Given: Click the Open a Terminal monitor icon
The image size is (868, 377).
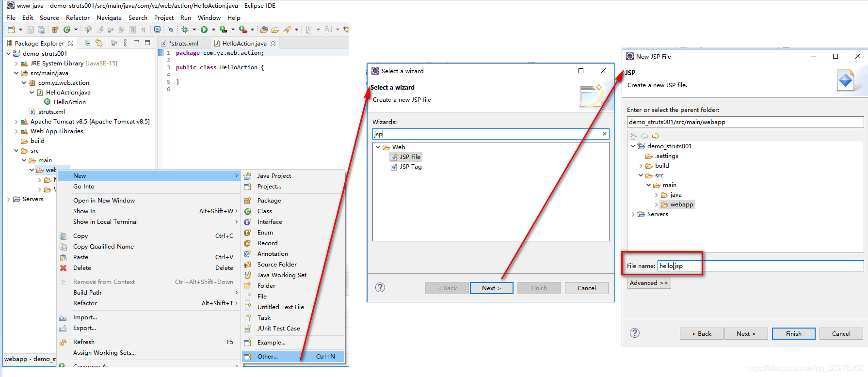Looking at the screenshot, I should pyautogui.click(x=157, y=30).
